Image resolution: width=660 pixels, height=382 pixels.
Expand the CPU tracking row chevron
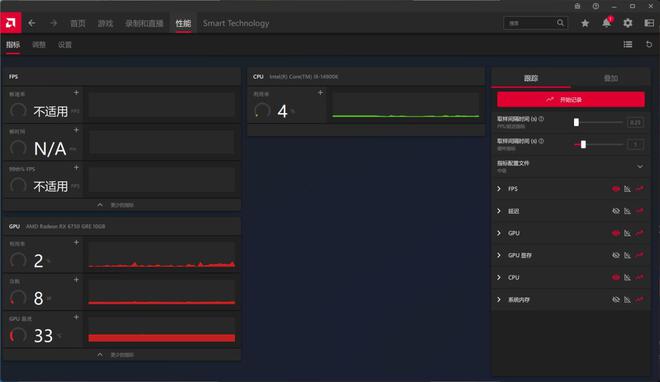499,277
